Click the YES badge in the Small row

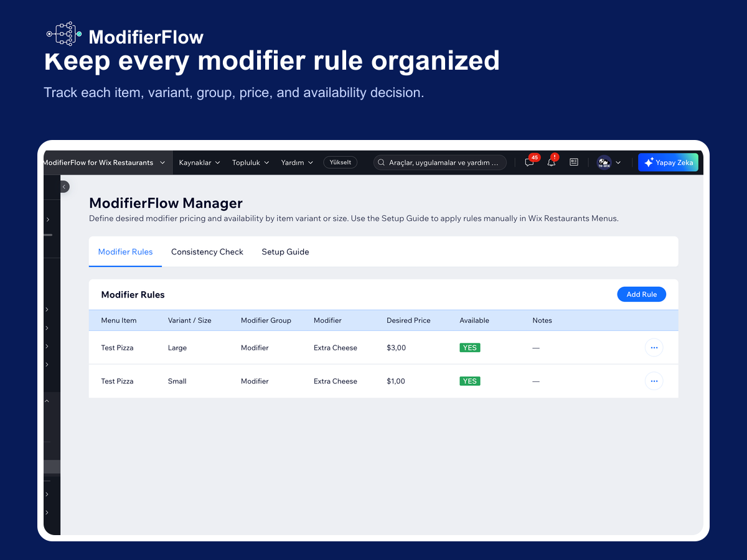point(470,381)
